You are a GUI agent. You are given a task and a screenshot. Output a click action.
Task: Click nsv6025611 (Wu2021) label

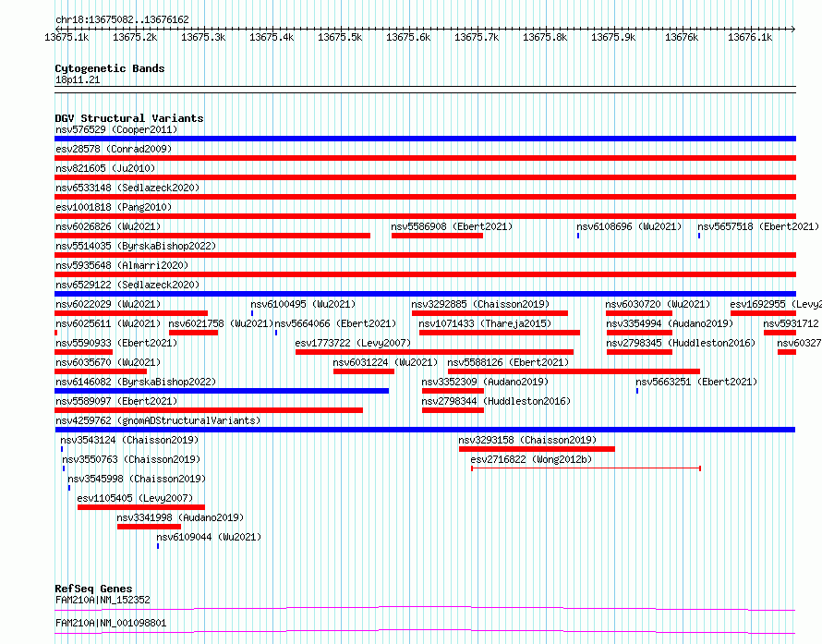click(108, 323)
